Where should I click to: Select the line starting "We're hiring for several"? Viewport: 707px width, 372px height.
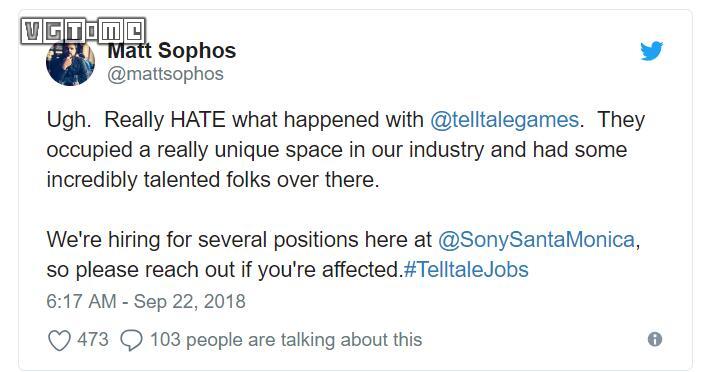click(x=344, y=239)
